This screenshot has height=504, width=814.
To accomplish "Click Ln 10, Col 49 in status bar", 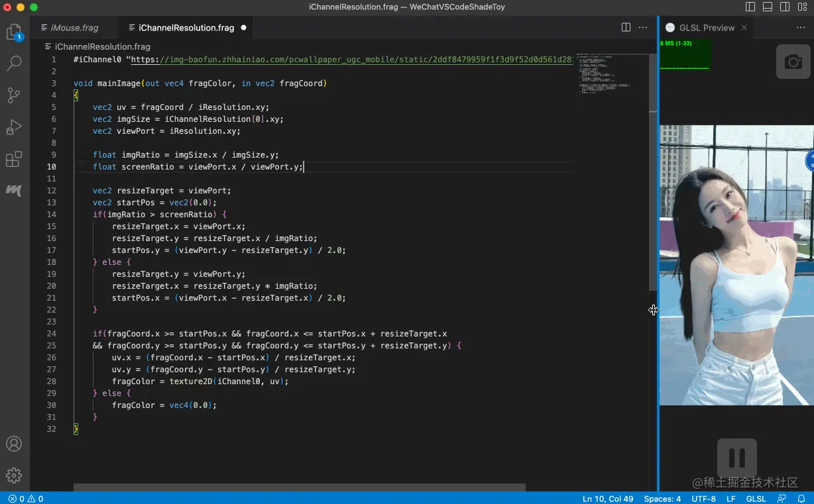I will pos(608,499).
